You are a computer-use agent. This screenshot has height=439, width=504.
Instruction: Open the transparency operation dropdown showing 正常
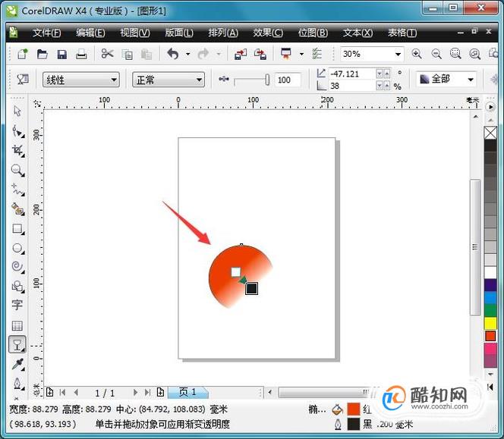point(169,80)
